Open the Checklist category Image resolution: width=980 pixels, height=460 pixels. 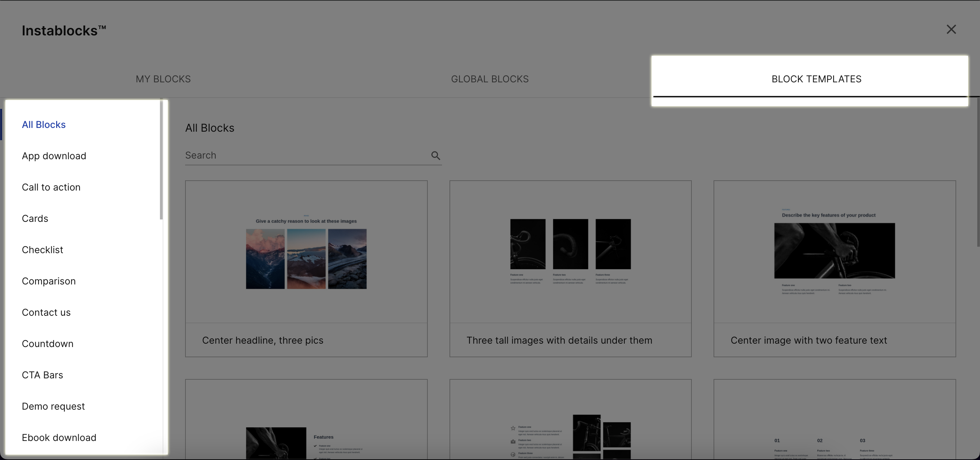42,250
